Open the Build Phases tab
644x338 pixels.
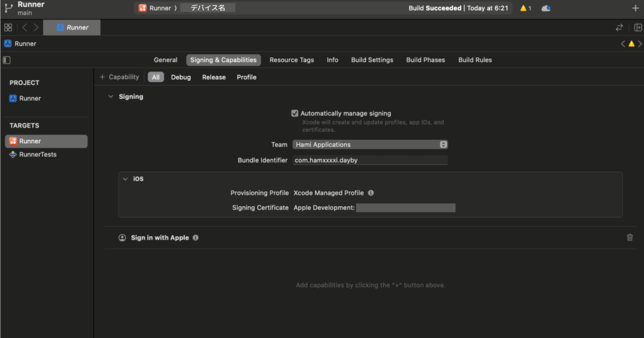point(426,60)
